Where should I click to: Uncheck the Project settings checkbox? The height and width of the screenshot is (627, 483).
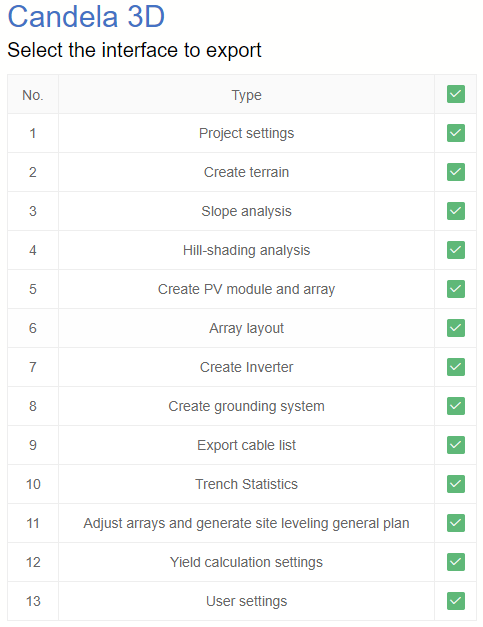[455, 133]
